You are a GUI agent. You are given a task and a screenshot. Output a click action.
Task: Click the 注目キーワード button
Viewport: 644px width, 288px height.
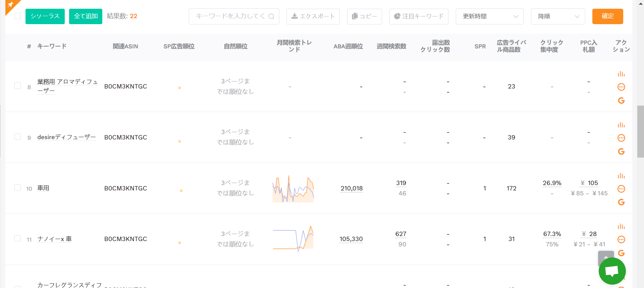[x=419, y=16]
